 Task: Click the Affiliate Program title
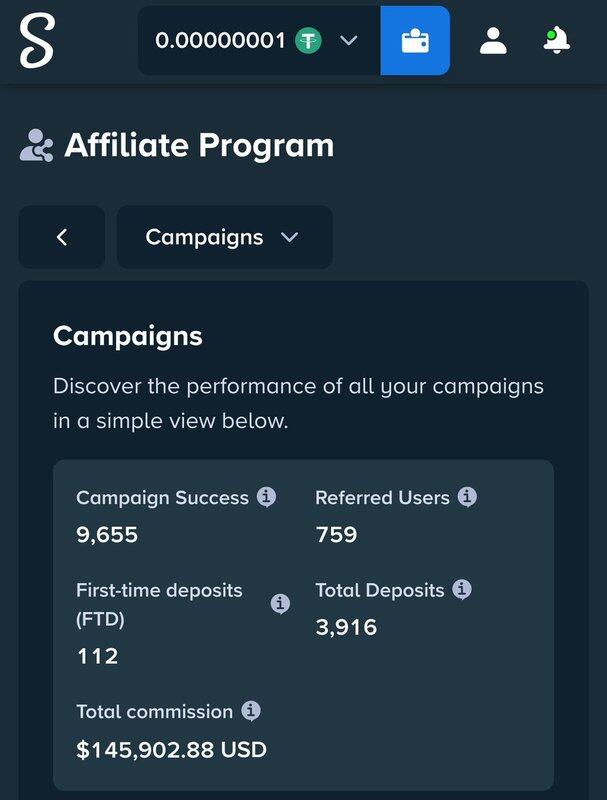point(199,146)
